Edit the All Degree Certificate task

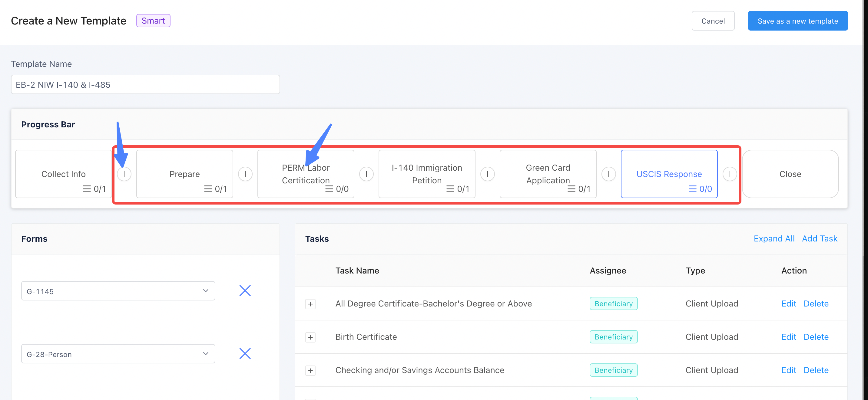pyautogui.click(x=788, y=304)
